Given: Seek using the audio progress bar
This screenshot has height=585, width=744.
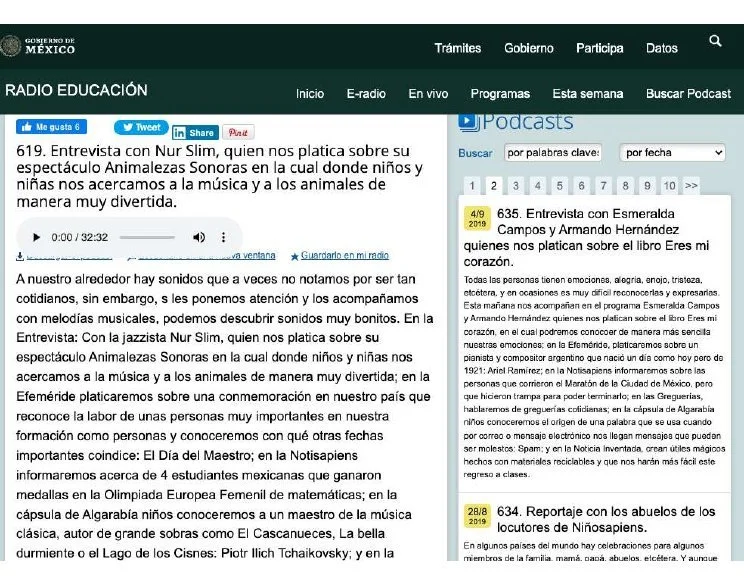Looking at the screenshot, I should coord(147,237).
